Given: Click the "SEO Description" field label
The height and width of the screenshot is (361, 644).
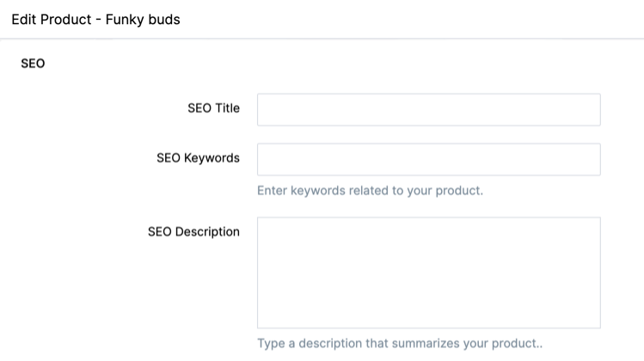Looking at the screenshot, I should click(193, 232).
